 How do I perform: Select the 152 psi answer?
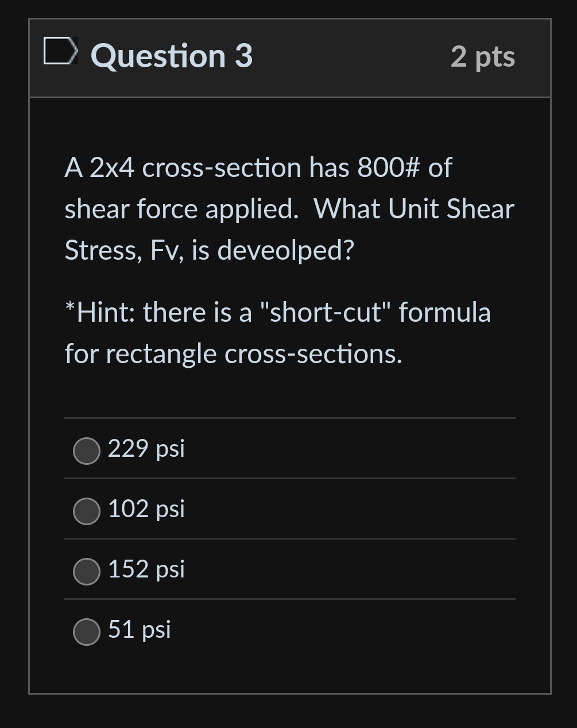[x=86, y=572]
